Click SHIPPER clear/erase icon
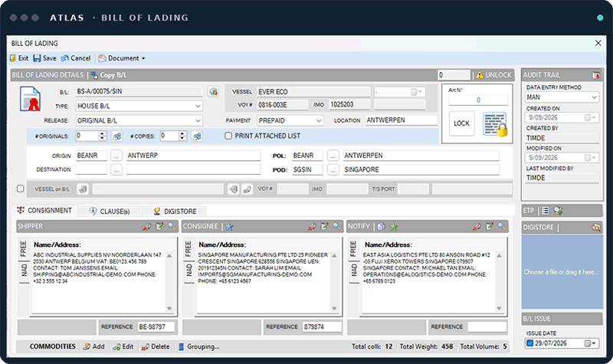 click(x=147, y=226)
